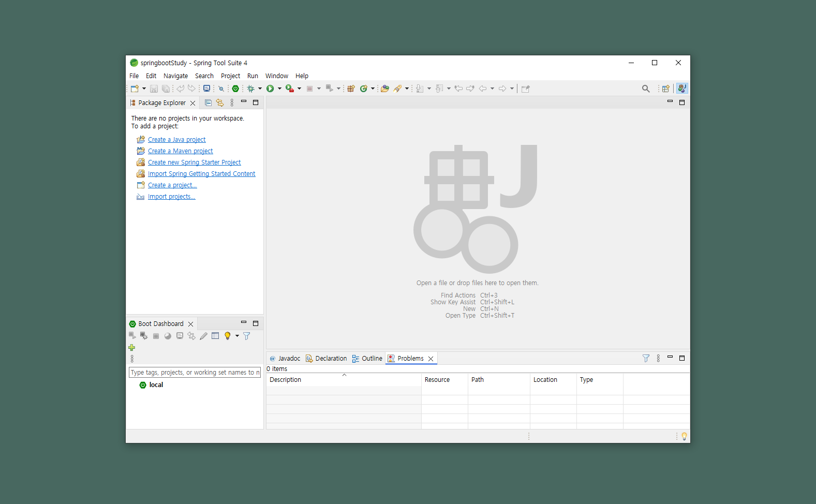816x504 pixels.
Task: Open the Navigate menu
Action: (175, 76)
